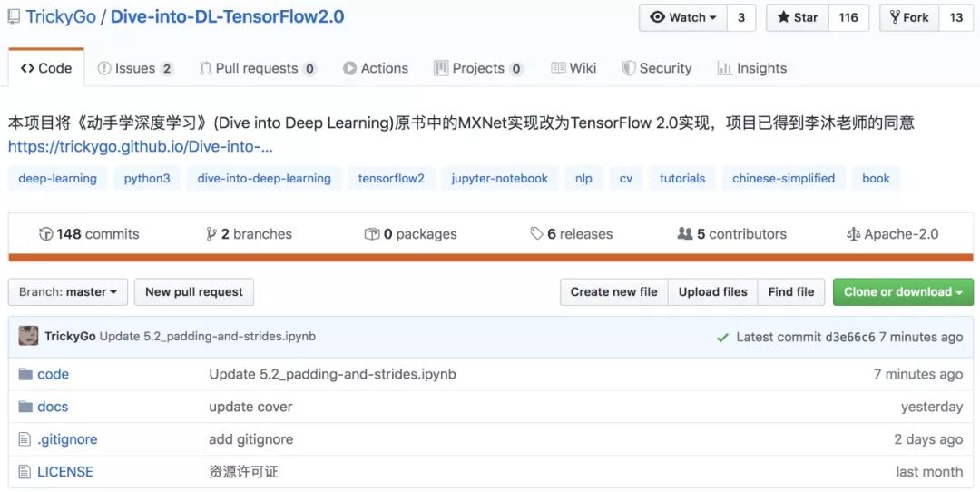This screenshot has height=492, width=980.
Task: Star this repository
Action: pyautogui.click(x=798, y=17)
